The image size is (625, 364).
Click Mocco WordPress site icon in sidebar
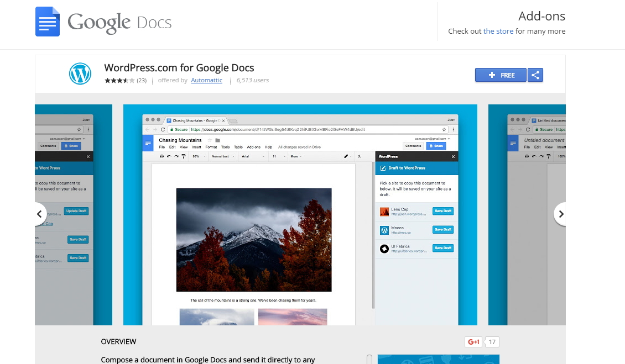[x=384, y=230]
